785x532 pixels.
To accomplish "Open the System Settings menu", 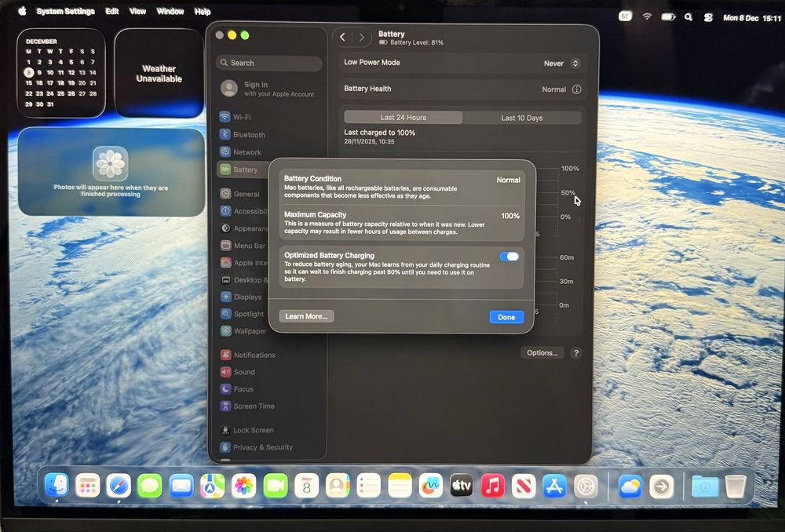I will pos(66,11).
